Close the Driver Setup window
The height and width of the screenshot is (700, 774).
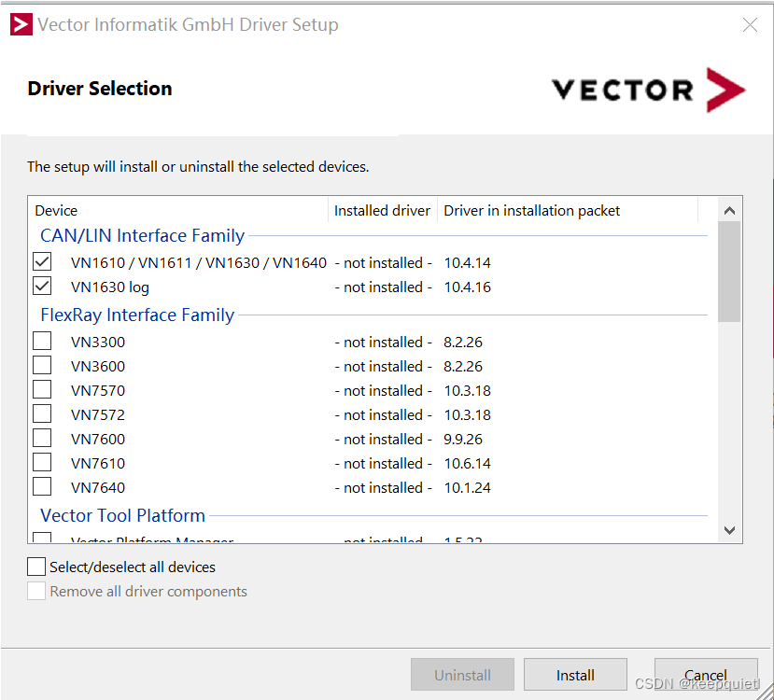pos(750,24)
